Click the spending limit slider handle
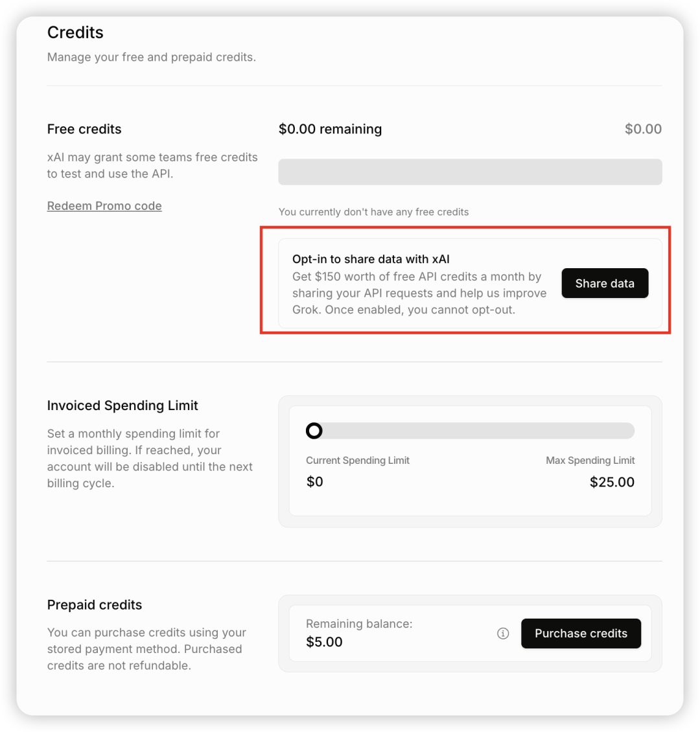This screenshot has width=700, height=732. point(314,431)
